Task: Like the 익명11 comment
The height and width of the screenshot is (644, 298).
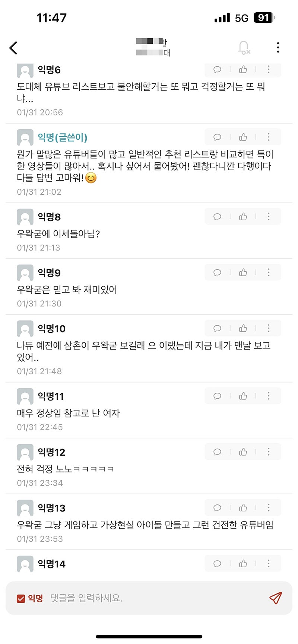Action: [243, 396]
